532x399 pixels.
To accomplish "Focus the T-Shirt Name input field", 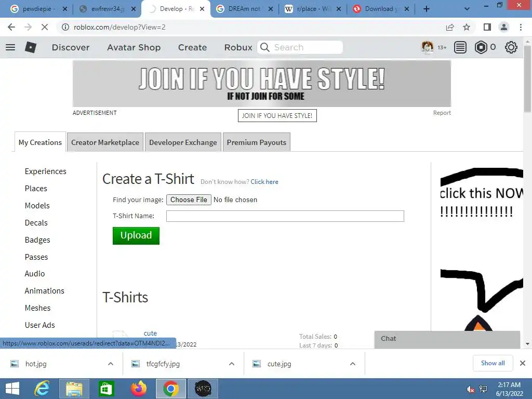I will [285, 216].
